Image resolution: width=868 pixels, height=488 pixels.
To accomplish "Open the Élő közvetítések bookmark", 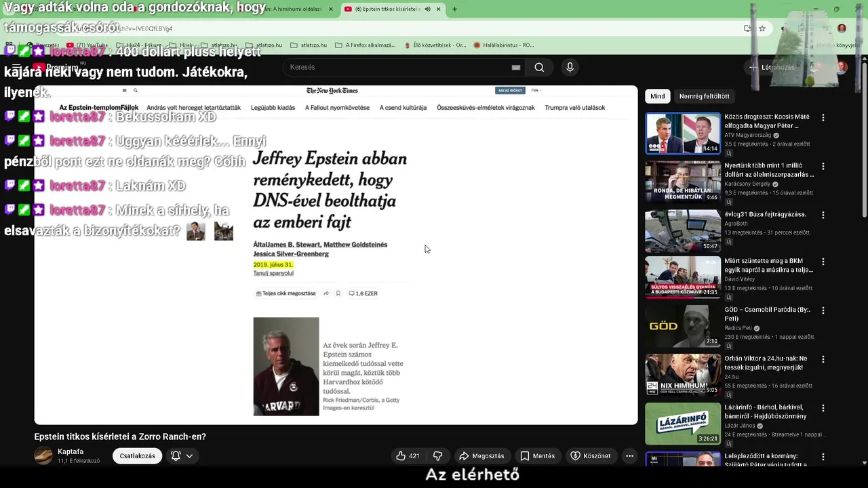I will point(435,45).
